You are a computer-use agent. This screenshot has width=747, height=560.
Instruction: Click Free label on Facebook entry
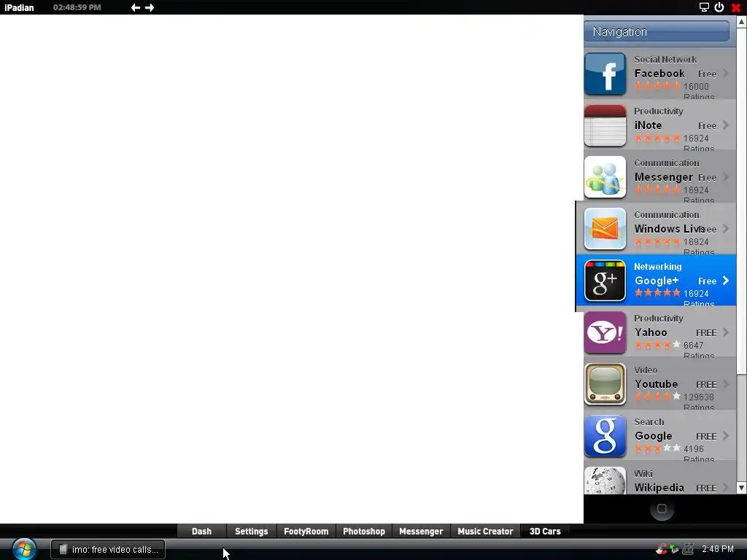[x=707, y=74]
